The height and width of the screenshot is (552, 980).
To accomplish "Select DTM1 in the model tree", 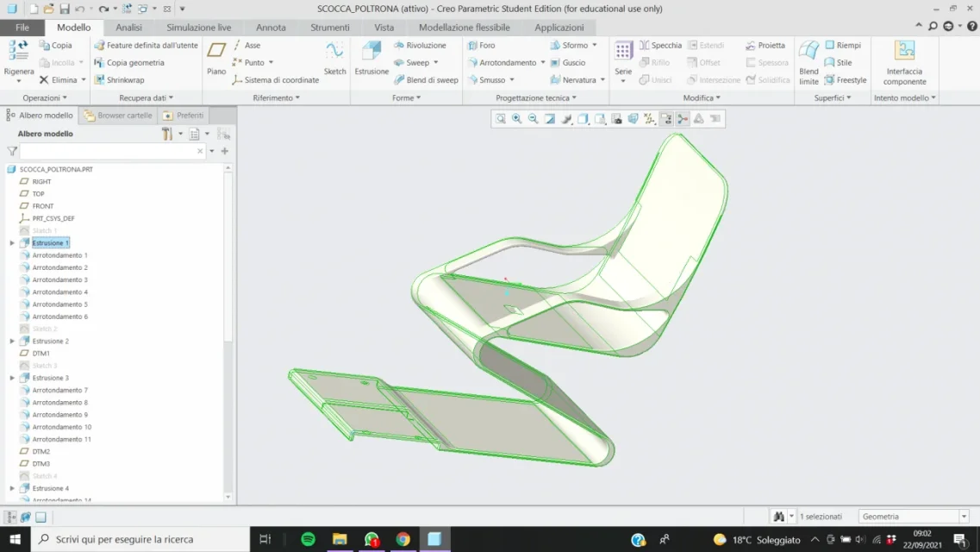I will point(41,354).
